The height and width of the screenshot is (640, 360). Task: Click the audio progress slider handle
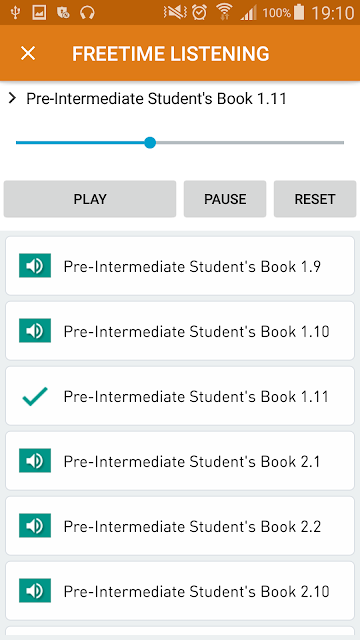point(150,143)
